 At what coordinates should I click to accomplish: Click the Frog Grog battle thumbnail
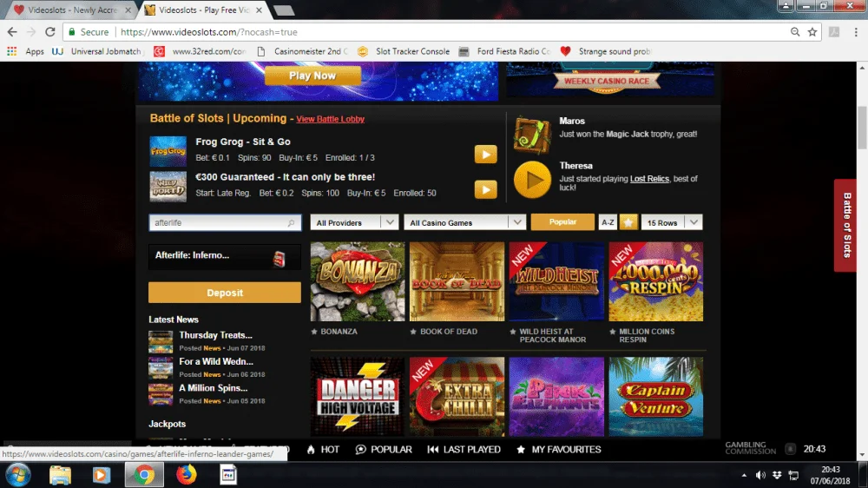click(x=168, y=151)
